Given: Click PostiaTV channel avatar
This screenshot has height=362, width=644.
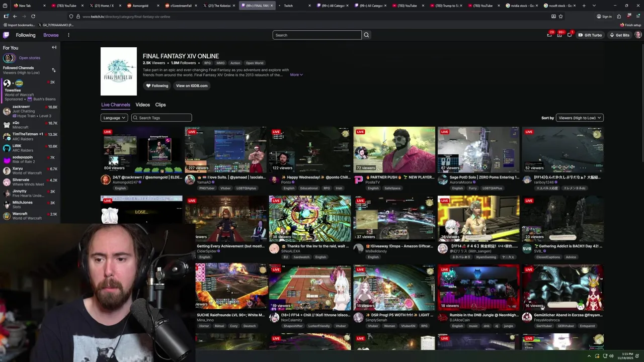Looking at the screenshot, I should (358, 179).
